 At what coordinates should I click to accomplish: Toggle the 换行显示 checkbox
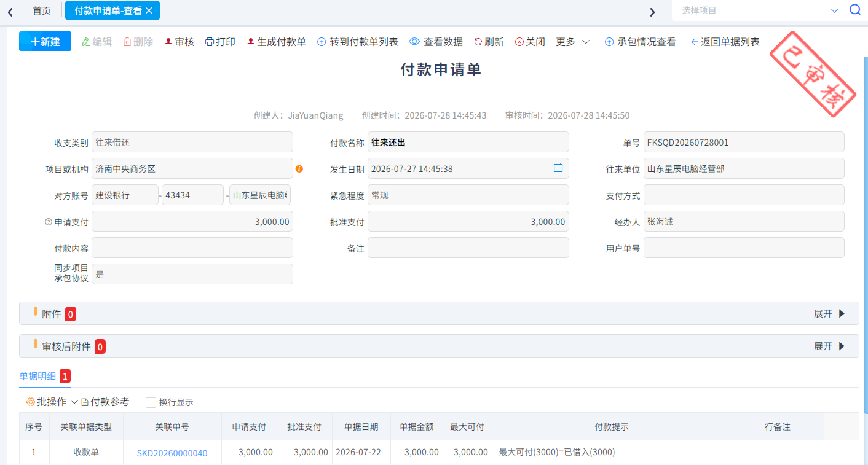coord(151,402)
